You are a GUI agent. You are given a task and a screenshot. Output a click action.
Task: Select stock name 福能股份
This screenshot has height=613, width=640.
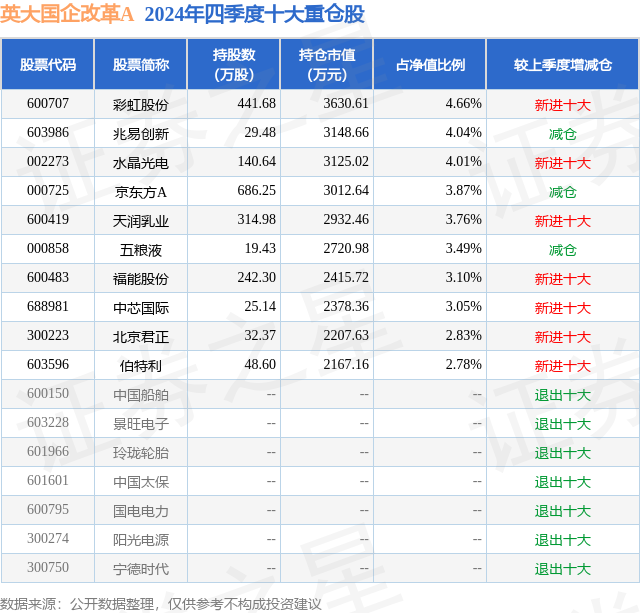coord(141,279)
